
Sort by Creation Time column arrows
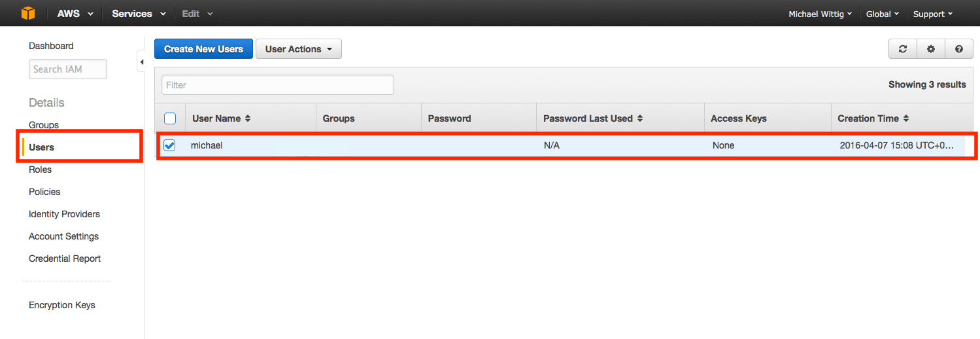pyautogui.click(x=906, y=118)
